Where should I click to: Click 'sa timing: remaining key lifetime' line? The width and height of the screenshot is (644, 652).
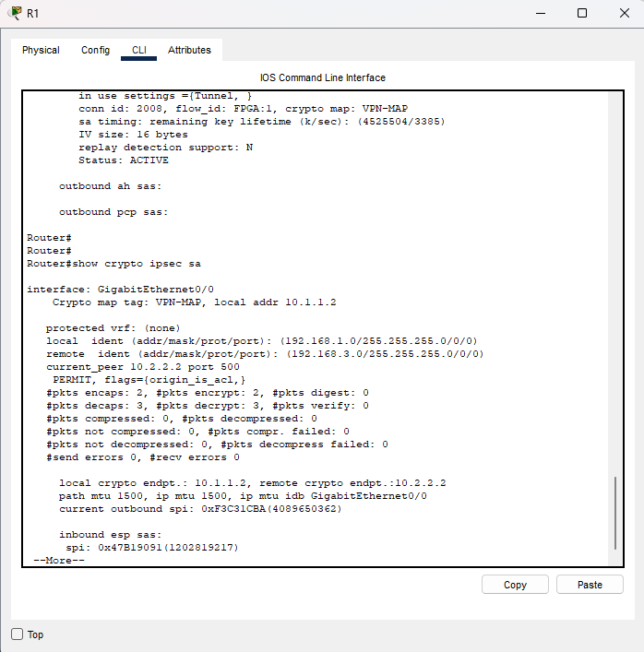pos(262,122)
